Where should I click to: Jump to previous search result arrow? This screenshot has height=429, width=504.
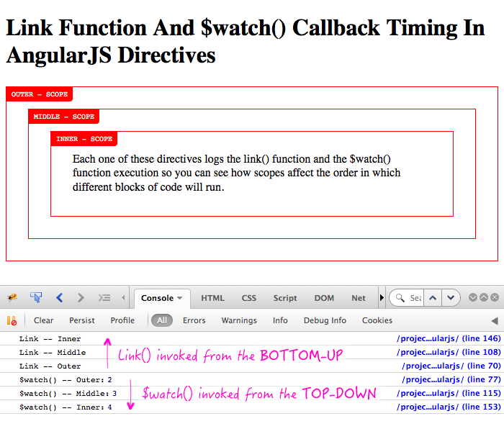click(433, 298)
